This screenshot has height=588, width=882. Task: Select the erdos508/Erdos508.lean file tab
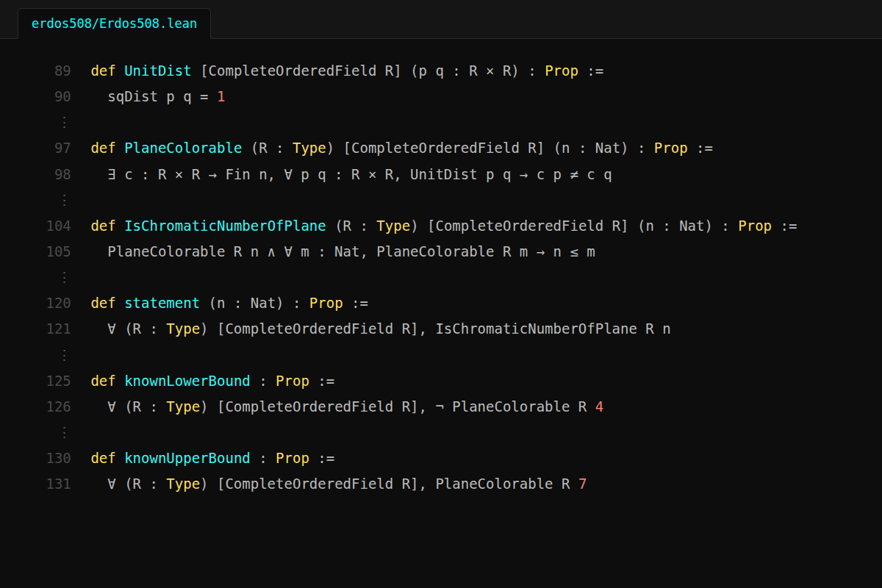pos(114,24)
